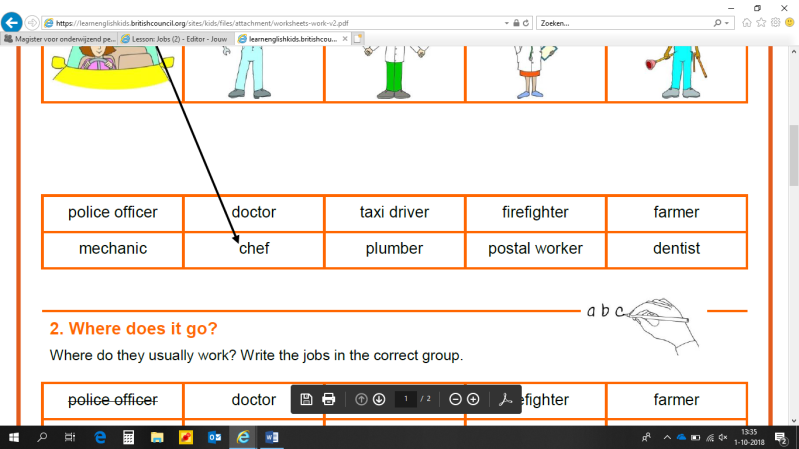
Task: Open Favorites star icon
Action: pyautogui.click(x=761, y=22)
